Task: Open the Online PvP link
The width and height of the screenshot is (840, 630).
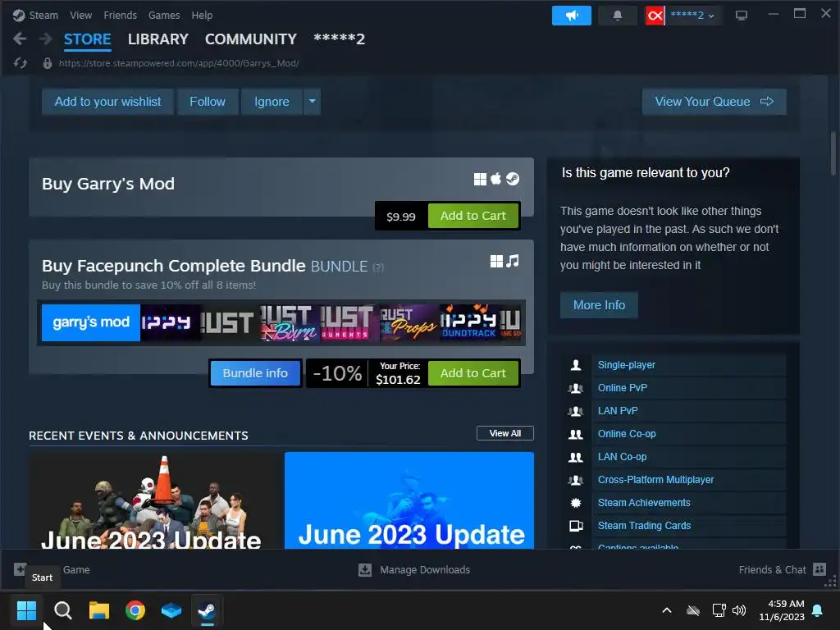Action: (x=623, y=388)
